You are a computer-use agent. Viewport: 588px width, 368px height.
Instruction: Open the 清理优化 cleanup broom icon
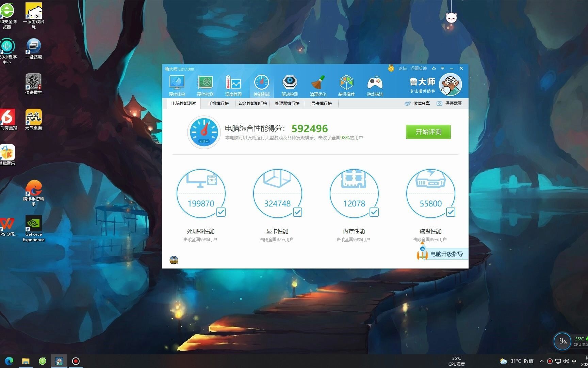pyautogui.click(x=318, y=86)
